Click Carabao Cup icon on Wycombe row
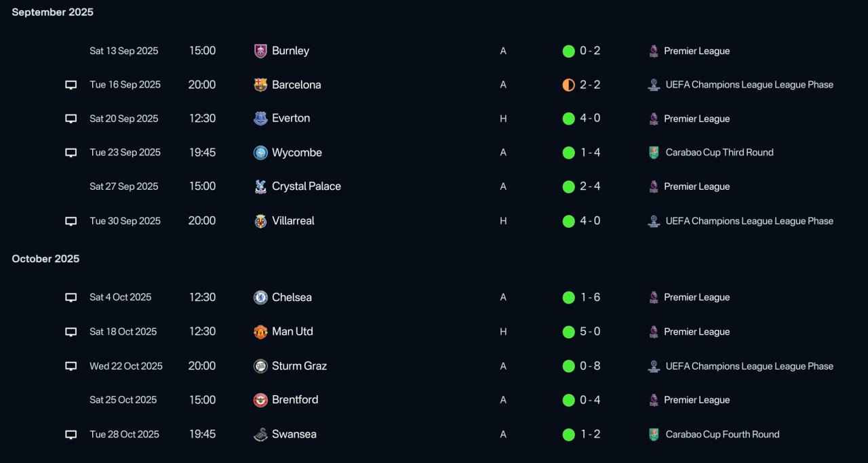868x463 pixels. pyautogui.click(x=654, y=153)
